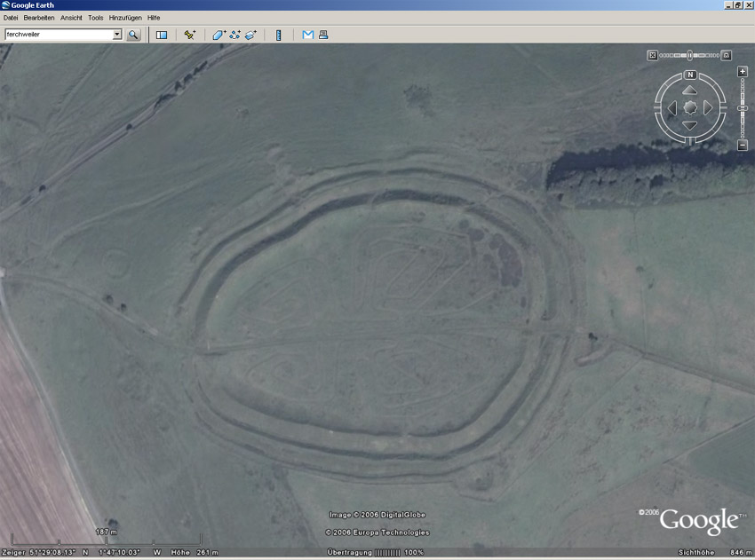
Task: Zoom out with the minus button
Action: coord(743,145)
